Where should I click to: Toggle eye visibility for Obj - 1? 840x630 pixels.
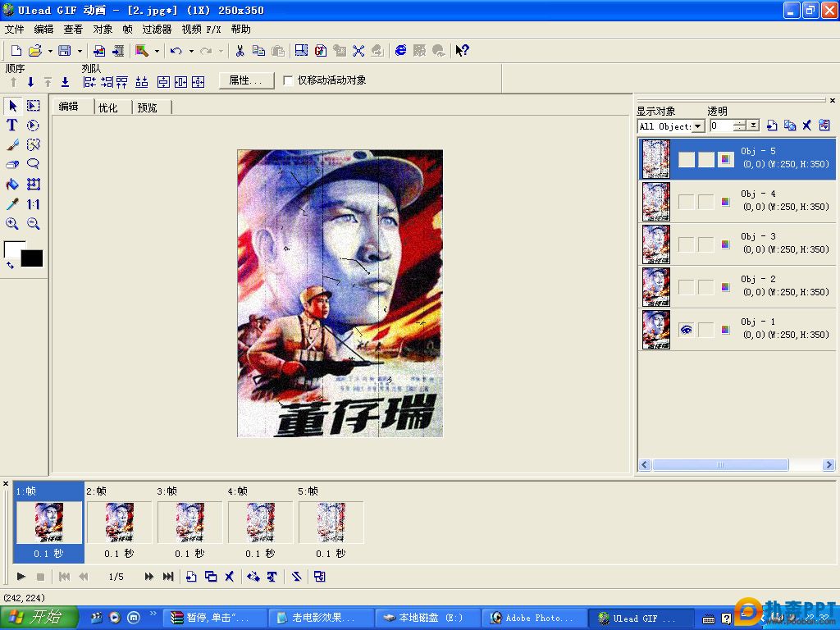[x=687, y=330]
